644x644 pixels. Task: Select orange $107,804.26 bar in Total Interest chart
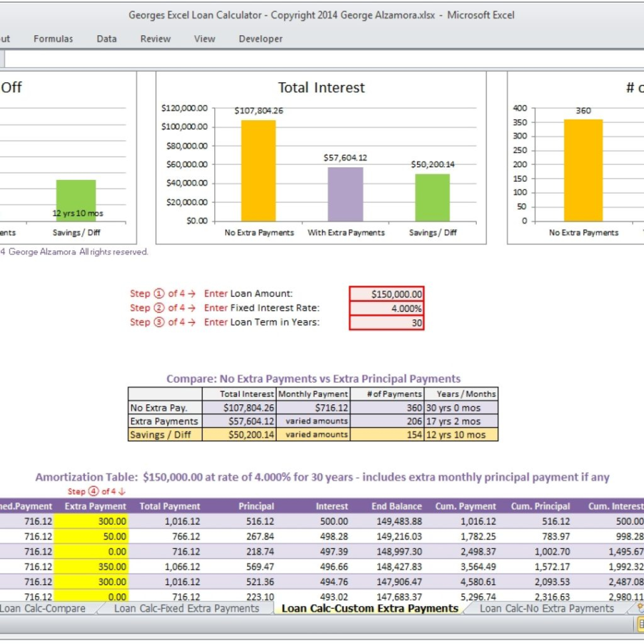[x=258, y=171]
